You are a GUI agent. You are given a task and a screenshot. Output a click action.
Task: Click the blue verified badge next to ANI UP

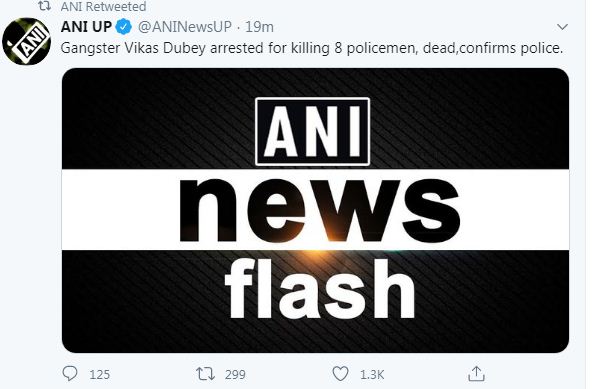[123, 27]
